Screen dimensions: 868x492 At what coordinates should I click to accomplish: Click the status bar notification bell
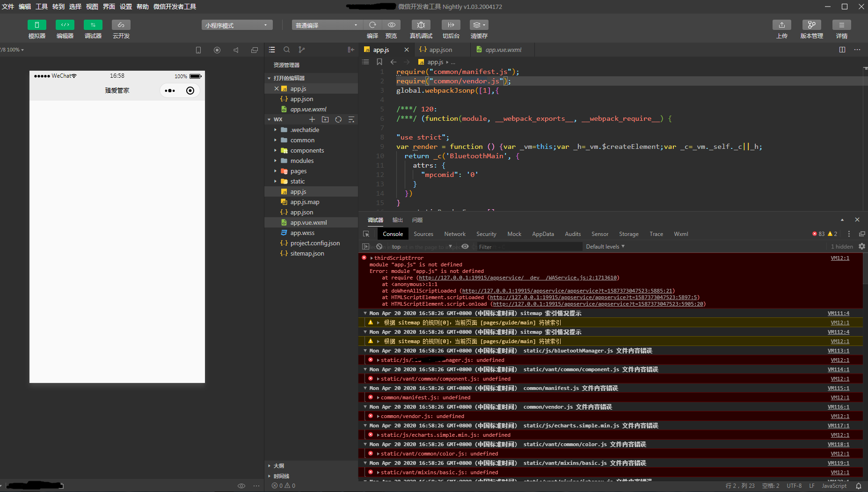tap(859, 486)
